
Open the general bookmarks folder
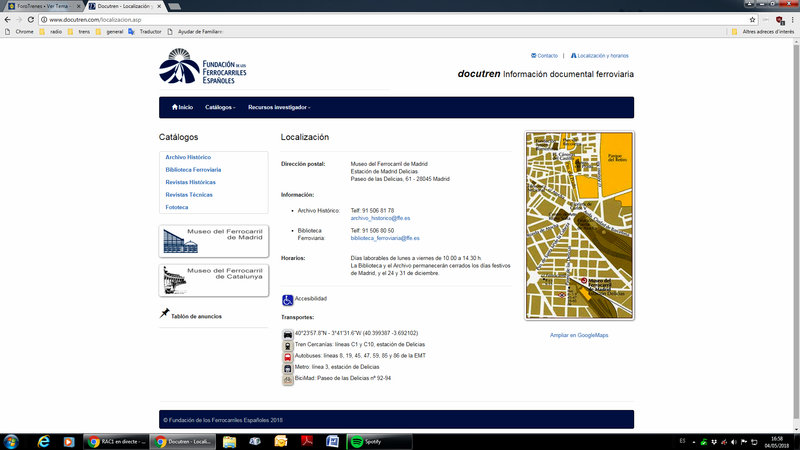click(109, 32)
